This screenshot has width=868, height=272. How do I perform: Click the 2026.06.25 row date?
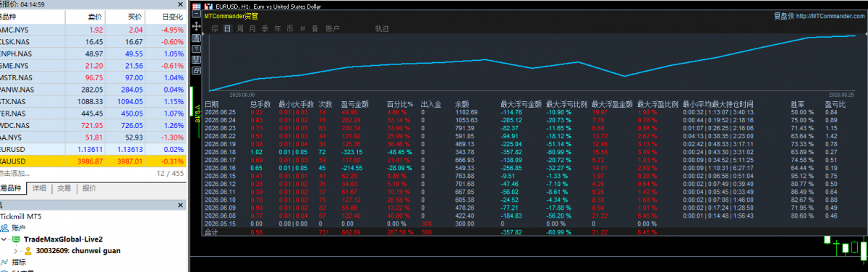(x=221, y=112)
